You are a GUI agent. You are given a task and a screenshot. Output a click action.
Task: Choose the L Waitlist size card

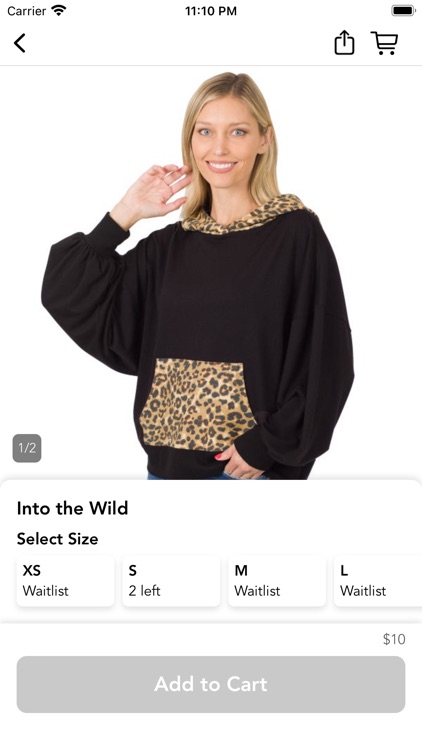[x=378, y=581]
